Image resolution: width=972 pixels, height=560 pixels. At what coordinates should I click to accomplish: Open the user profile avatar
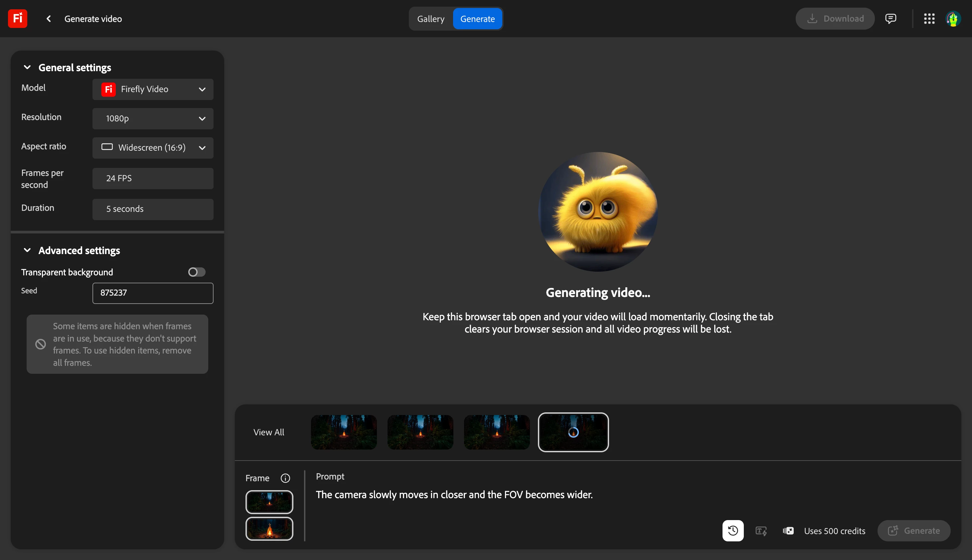953,19
